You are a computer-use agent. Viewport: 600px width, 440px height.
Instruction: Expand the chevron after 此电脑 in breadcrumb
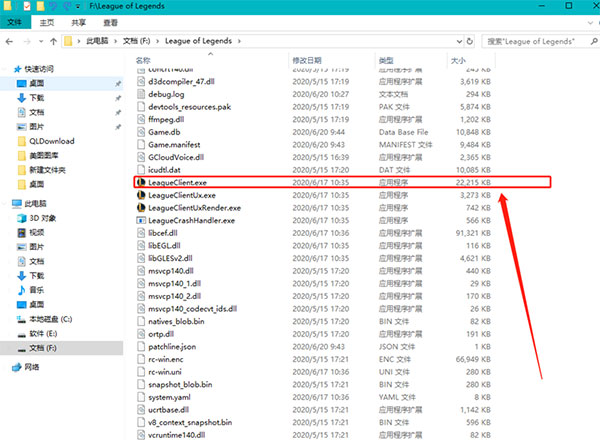pos(115,41)
